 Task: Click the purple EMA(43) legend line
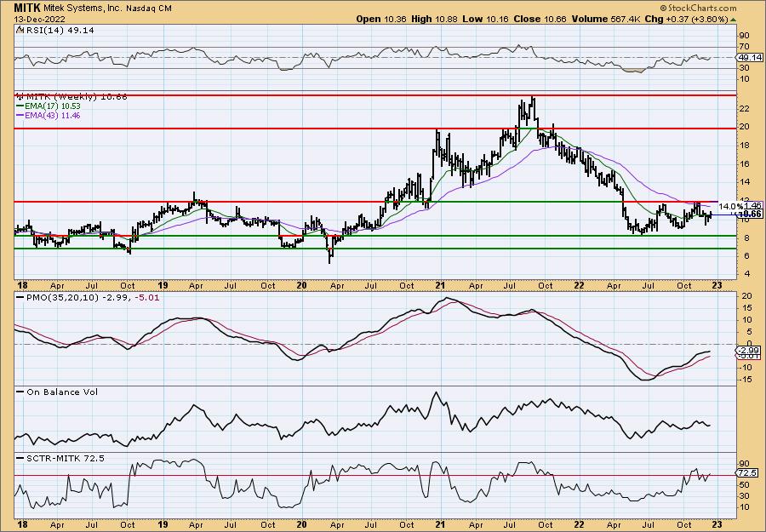tap(20, 116)
